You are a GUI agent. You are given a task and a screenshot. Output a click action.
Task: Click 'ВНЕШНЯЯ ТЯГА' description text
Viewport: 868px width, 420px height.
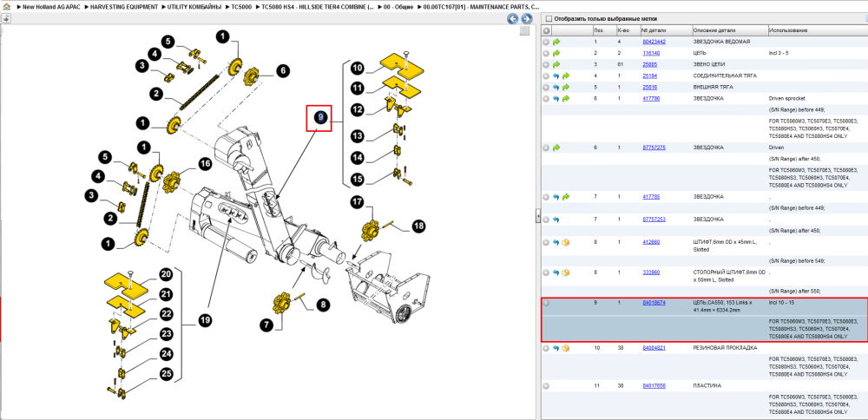point(713,88)
